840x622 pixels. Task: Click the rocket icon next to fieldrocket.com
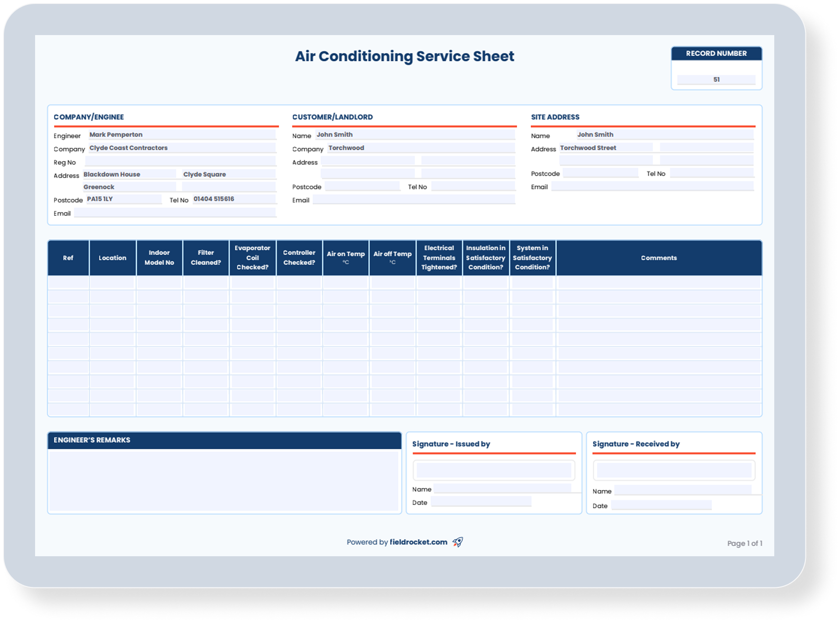click(x=457, y=542)
